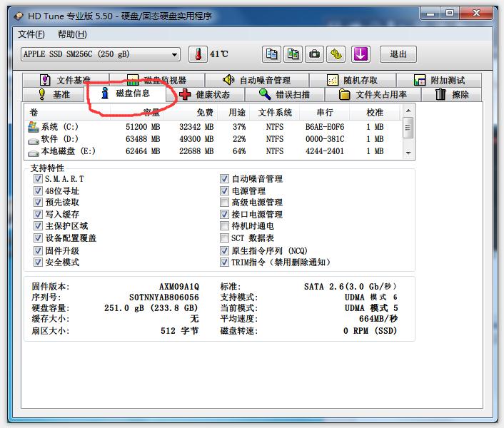Click HD Tune application title icon
Image resolution: width=504 pixels, height=428 pixels.
[x=19, y=16]
